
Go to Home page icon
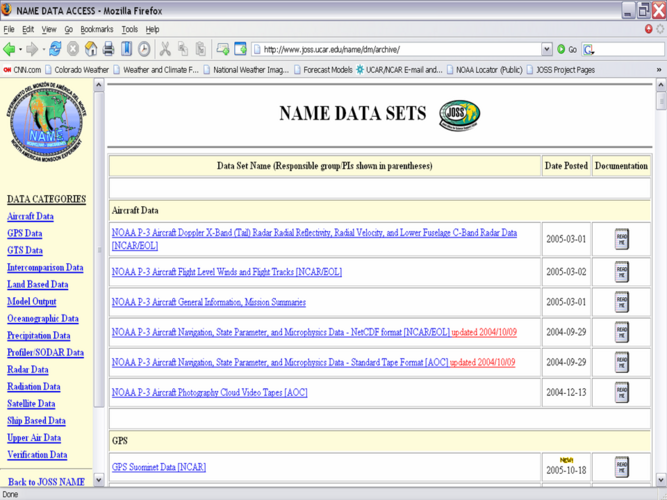click(90, 49)
